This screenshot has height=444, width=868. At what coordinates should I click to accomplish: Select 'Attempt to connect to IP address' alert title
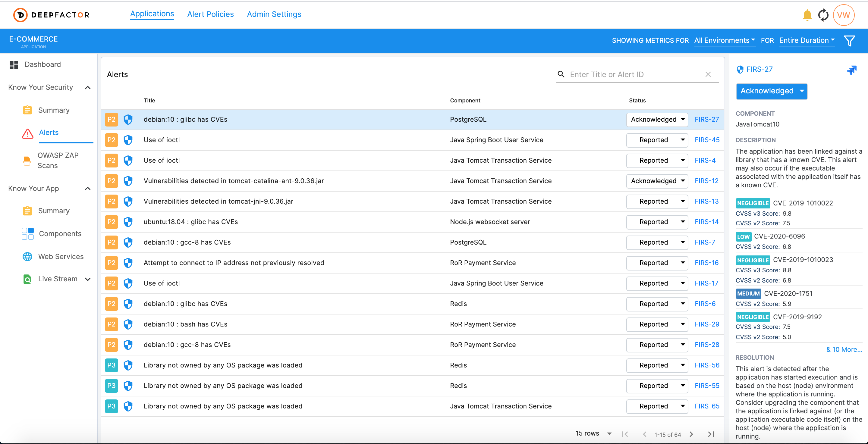234,263
